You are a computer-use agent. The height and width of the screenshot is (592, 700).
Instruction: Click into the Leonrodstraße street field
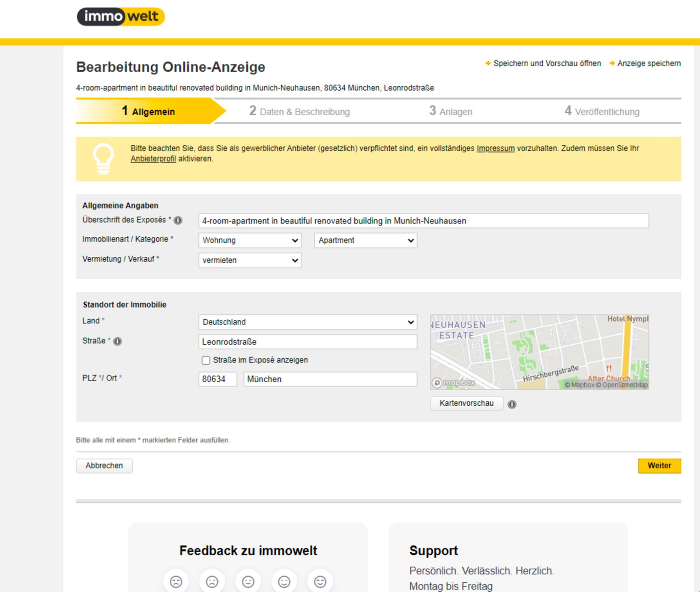click(307, 342)
